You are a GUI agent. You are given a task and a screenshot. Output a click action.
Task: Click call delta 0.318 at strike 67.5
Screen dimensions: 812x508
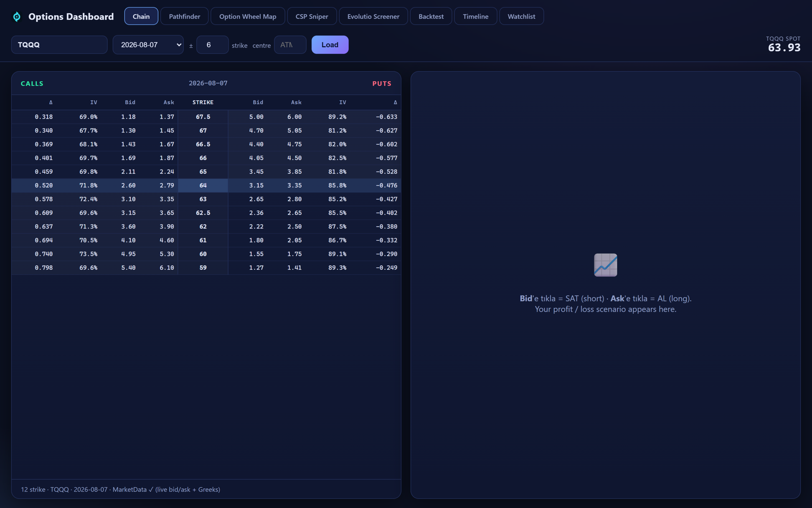(44, 117)
